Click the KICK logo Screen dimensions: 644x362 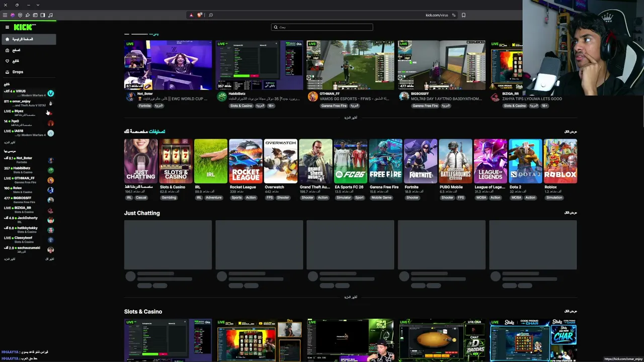click(x=24, y=27)
